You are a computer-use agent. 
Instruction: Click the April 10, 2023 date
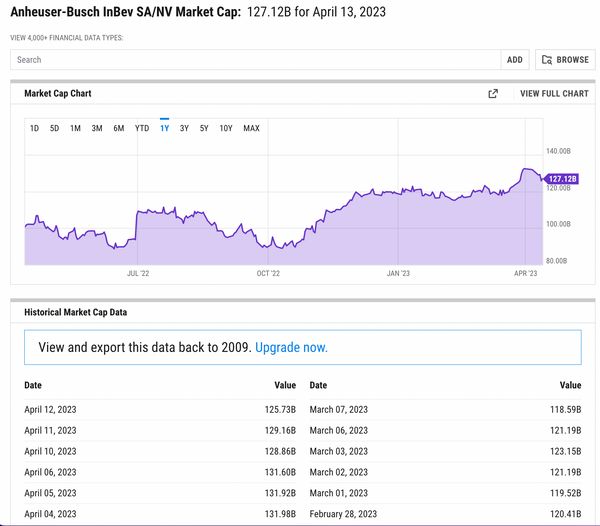click(50, 451)
